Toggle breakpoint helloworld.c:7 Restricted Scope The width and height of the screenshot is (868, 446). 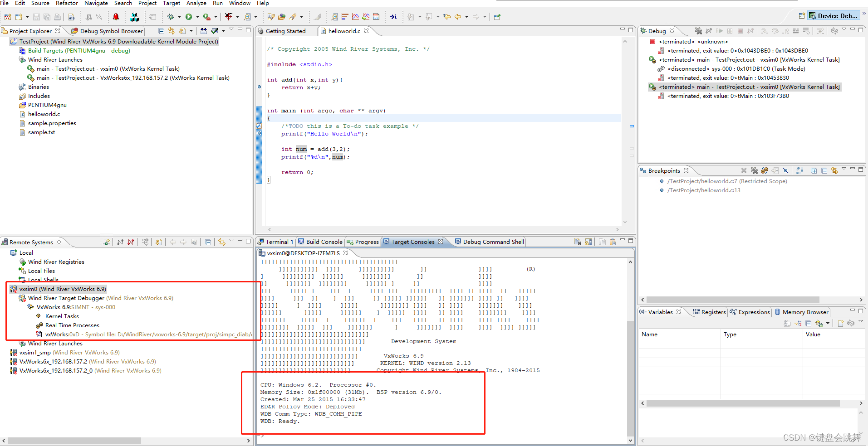[662, 181]
